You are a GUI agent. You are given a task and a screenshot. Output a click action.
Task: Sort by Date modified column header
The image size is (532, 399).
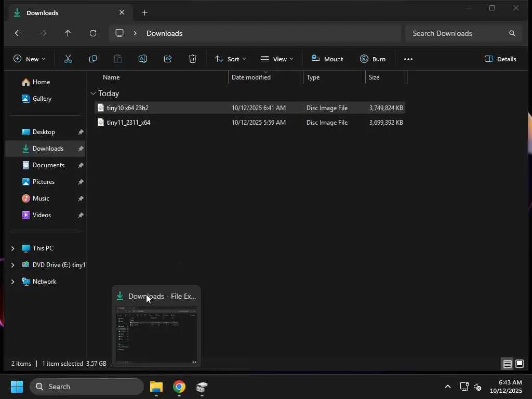251,77
